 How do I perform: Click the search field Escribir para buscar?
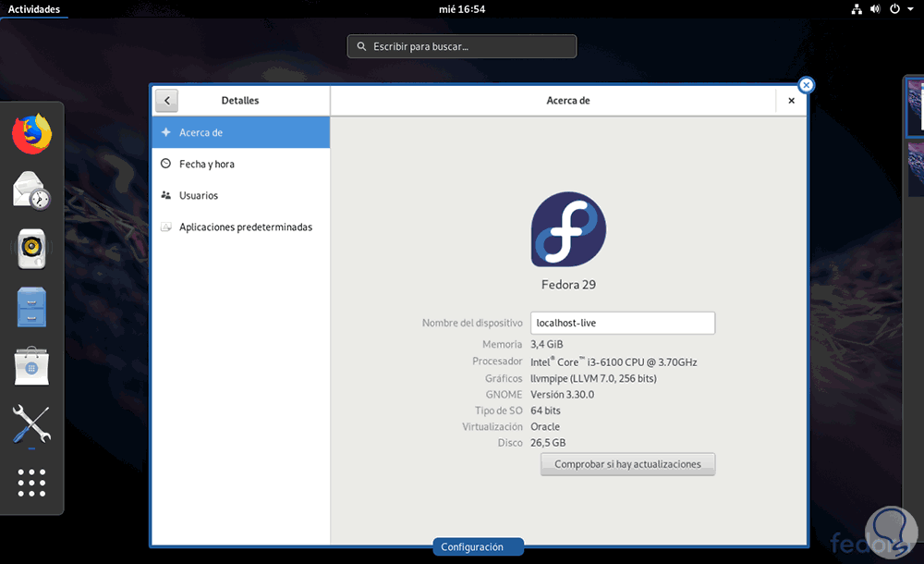coord(462,46)
